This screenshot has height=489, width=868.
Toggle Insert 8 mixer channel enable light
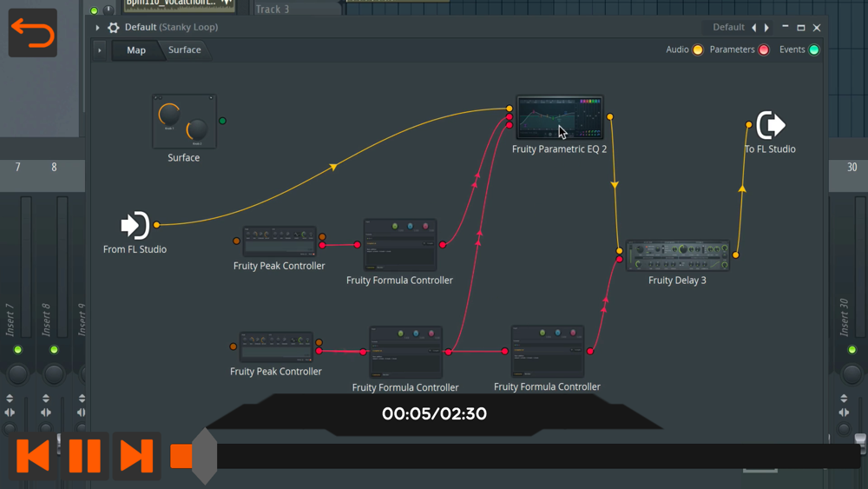coord(54,349)
